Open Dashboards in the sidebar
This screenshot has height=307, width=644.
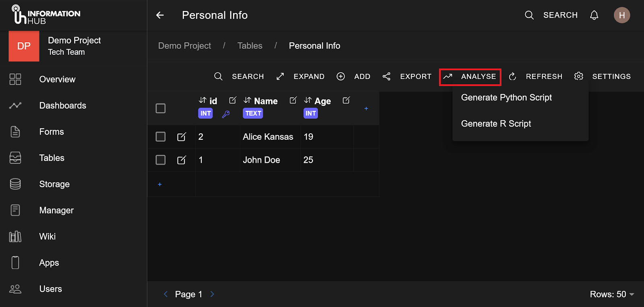(x=62, y=106)
